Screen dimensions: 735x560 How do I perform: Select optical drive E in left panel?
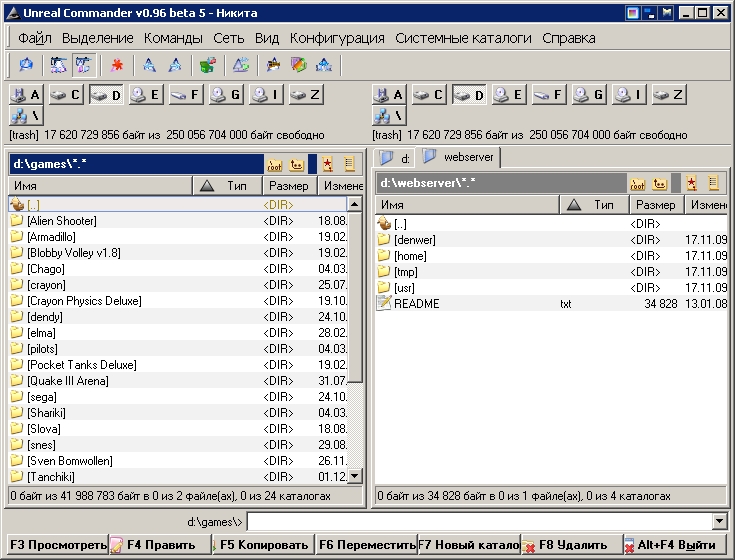coord(146,95)
